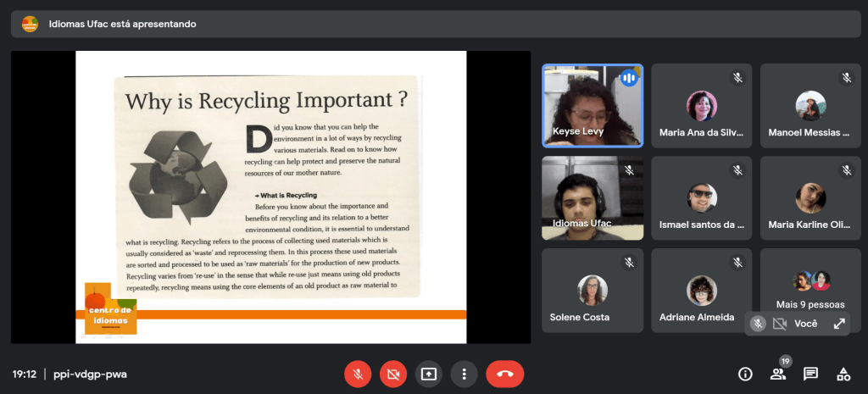This screenshot has width=868, height=394.
Task: Click muted mic icon in Você tile
Action: pyautogui.click(x=759, y=324)
